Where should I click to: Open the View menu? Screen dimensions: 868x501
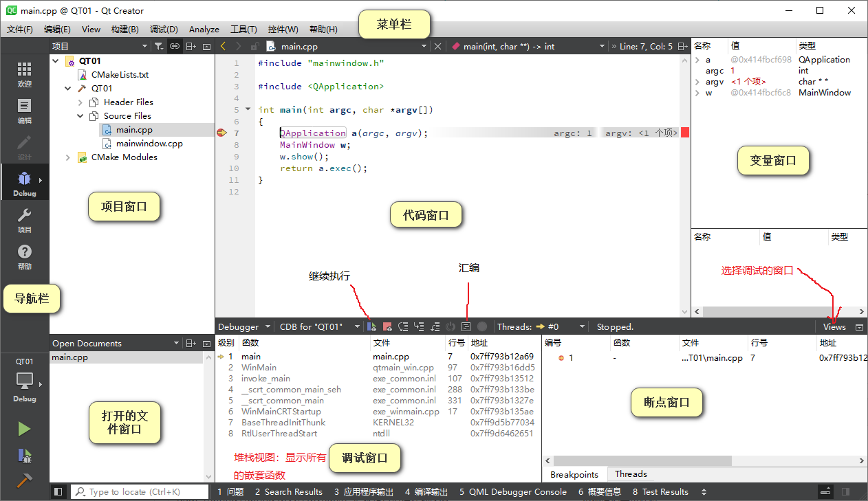pos(91,30)
